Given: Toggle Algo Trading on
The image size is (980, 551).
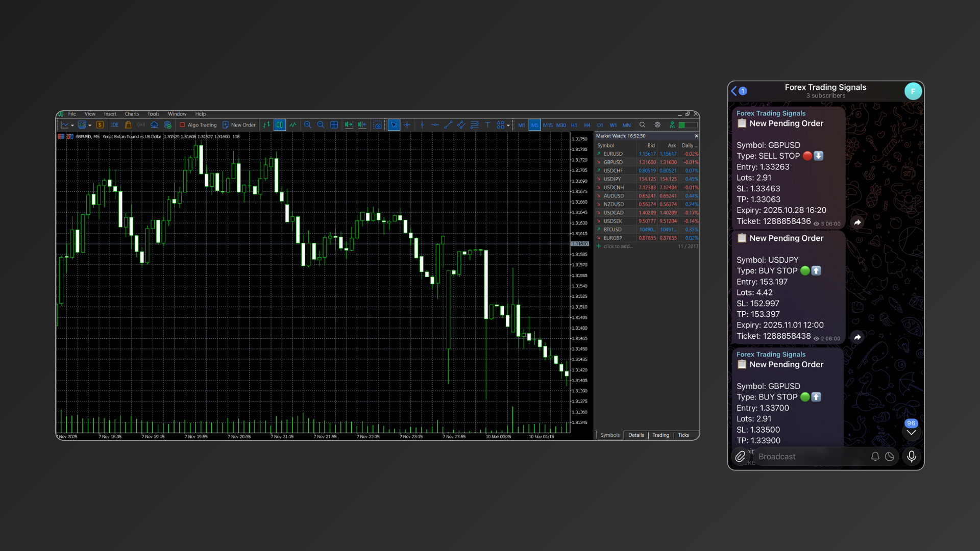Looking at the screenshot, I should tap(198, 124).
